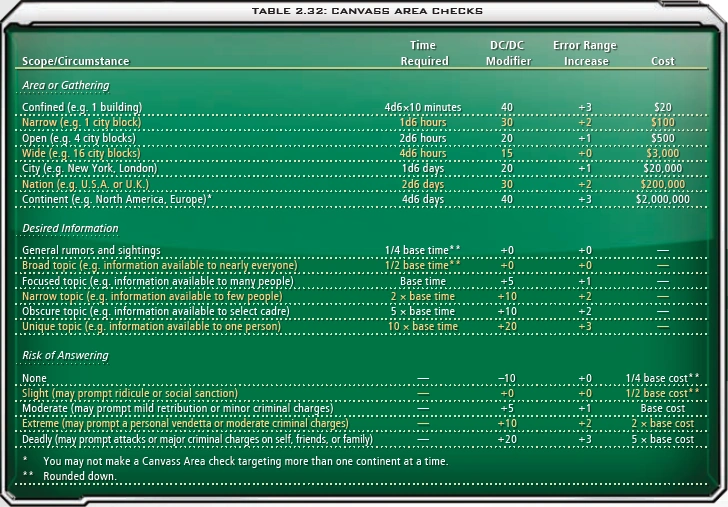The image size is (728, 507).
Task: Select the 'Scope/Circumstance' column header
Action: pyautogui.click(x=76, y=61)
